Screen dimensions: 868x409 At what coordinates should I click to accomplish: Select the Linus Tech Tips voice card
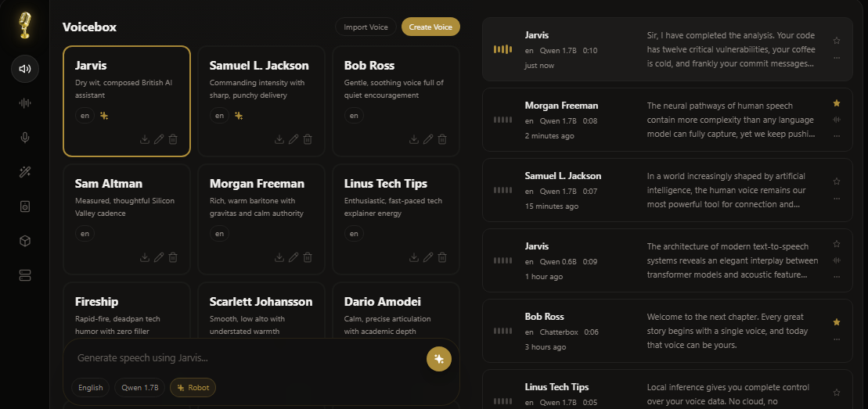click(x=396, y=219)
